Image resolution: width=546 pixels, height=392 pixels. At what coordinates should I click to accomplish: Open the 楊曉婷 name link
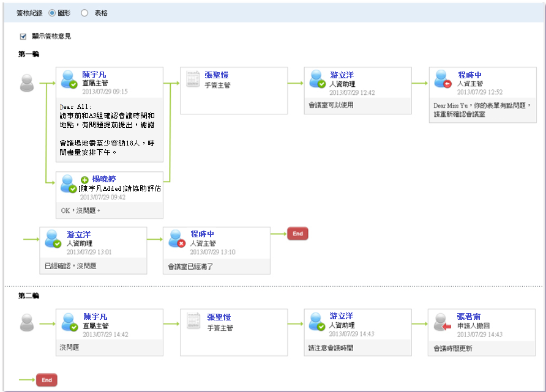point(104,179)
